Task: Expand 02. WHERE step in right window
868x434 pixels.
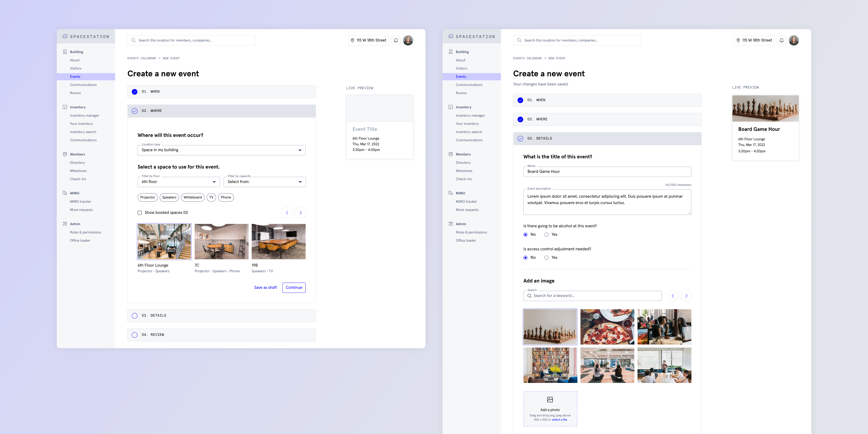Action: tap(607, 119)
